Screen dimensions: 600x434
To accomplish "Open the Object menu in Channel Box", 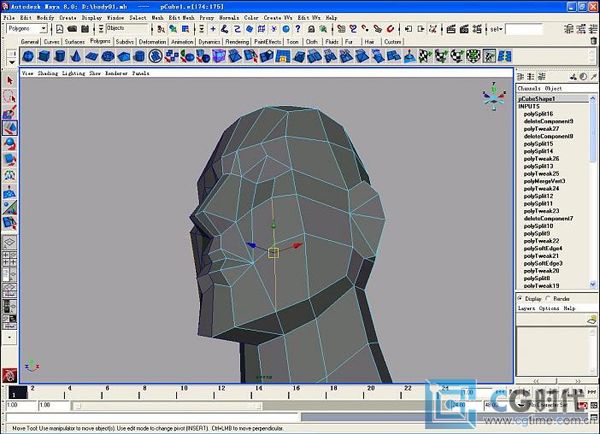I will (x=553, y=88).
